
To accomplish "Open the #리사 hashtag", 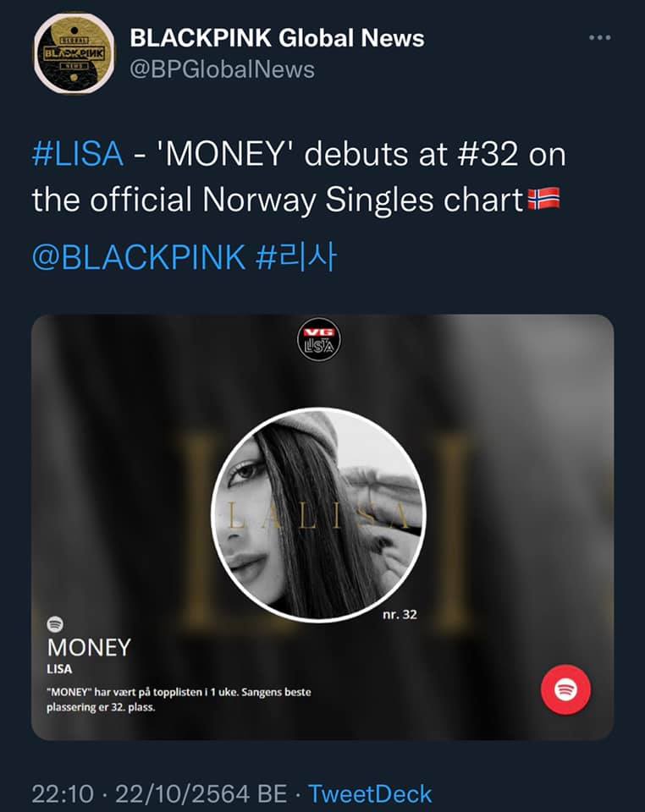I will coord(296,257).
